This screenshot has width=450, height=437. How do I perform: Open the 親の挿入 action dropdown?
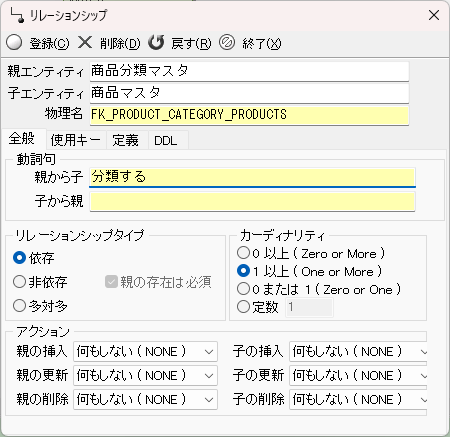pos(145,351)
